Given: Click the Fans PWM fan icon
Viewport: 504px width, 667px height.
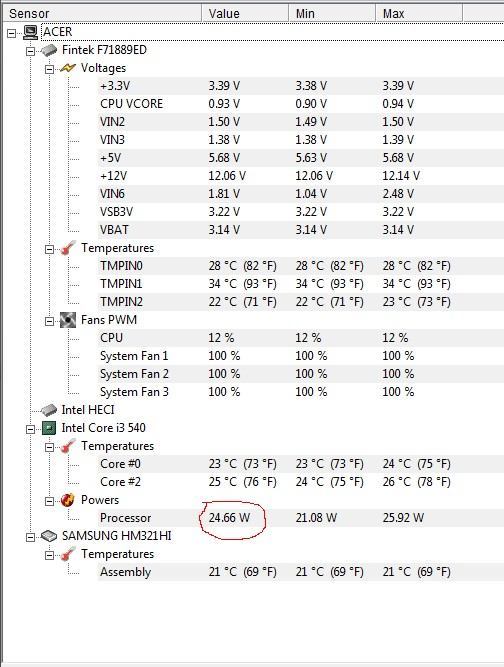Looking at the screenshot, I should click(68, 320).
